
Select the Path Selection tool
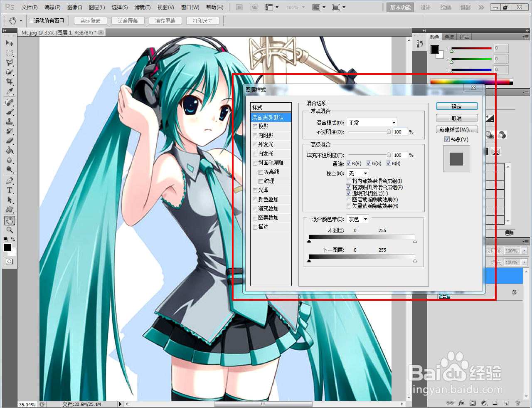click(x=9, y=200)
